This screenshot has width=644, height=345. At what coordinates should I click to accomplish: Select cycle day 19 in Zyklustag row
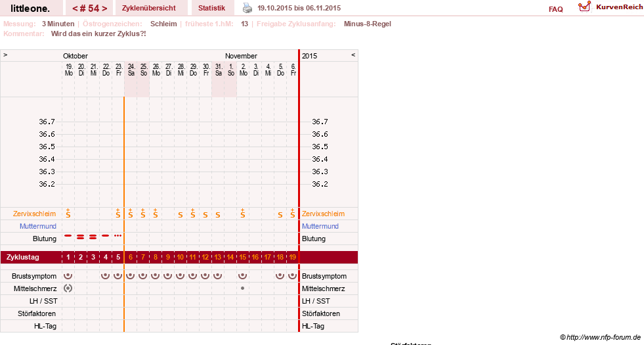coord(292,257)
